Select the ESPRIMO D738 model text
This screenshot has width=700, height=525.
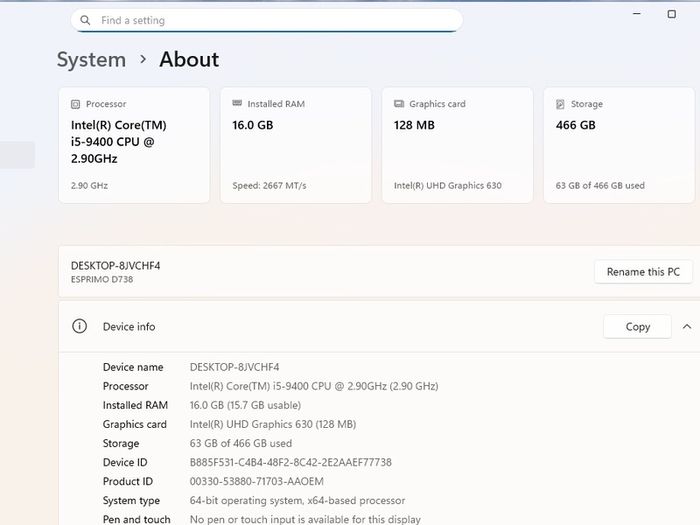point(102,279)
